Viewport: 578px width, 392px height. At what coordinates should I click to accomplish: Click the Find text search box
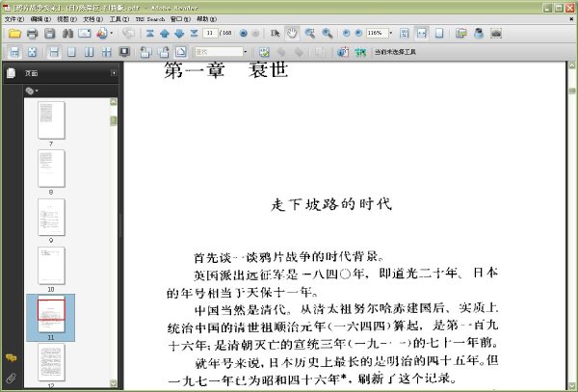pyautogui.click(x=219, y=52)
